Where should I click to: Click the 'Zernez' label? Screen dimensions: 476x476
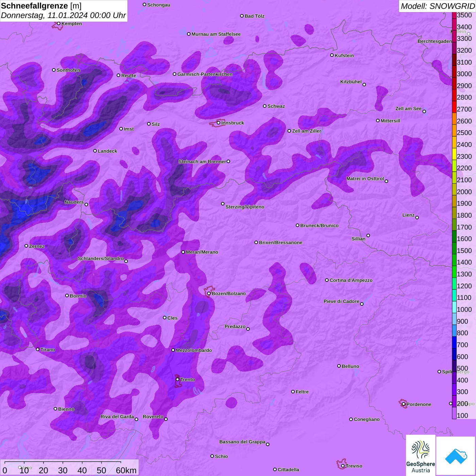pyautogui.click(x=37, y=246)
